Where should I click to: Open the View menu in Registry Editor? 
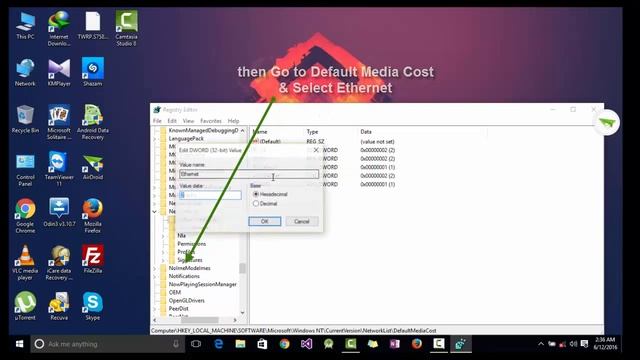click(x=188, y=121)
